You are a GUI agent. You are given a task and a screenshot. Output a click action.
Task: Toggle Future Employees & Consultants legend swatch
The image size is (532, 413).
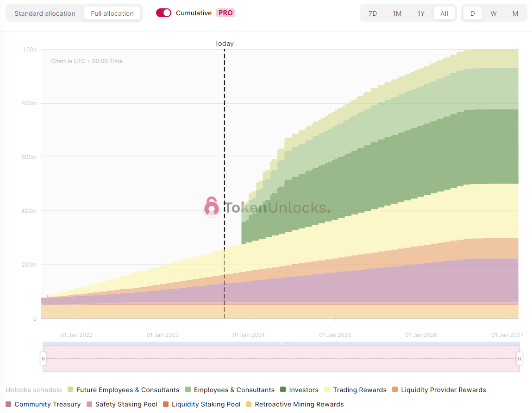pyautogui.click(x=70, y=390)
